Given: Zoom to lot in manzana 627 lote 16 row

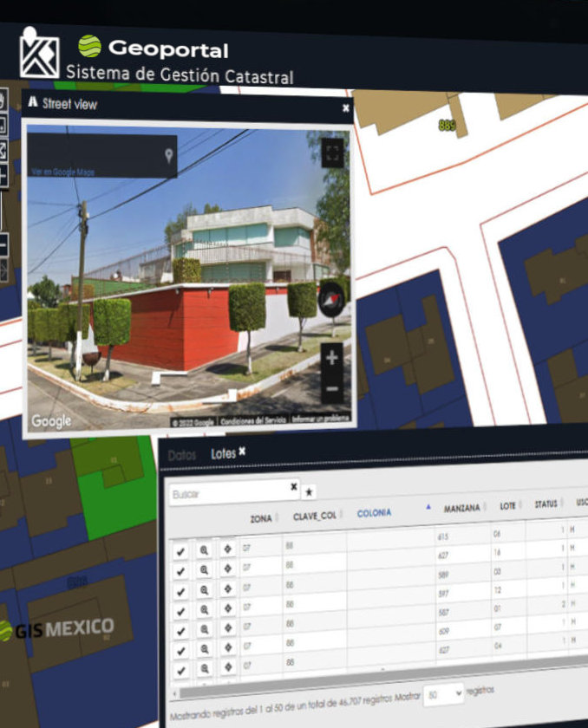Looking at the screenshot, I should [204, 569].
